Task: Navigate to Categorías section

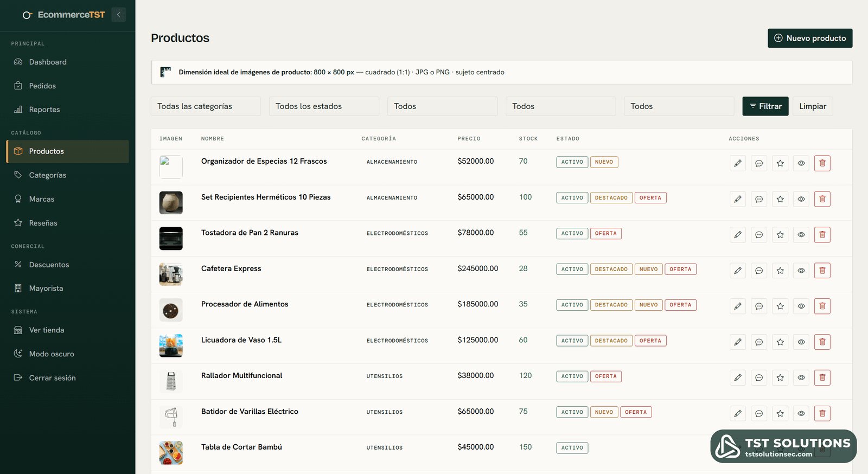Action: pyautogui.click(x=67, y=175)
